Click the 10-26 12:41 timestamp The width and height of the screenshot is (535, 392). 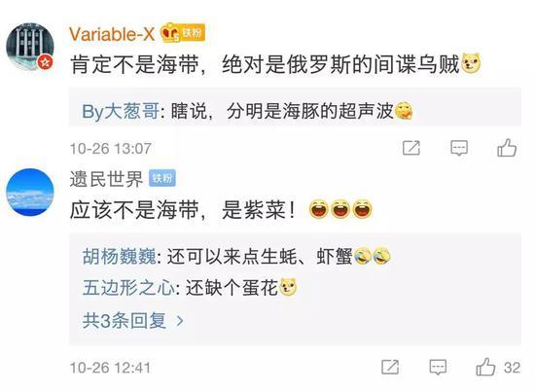point(110,368)
